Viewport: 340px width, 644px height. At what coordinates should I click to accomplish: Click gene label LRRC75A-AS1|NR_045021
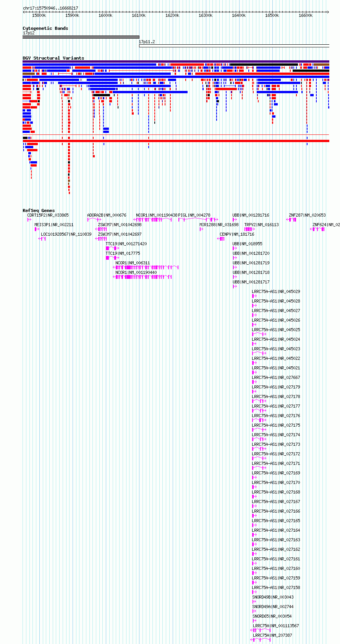[276, 368]
